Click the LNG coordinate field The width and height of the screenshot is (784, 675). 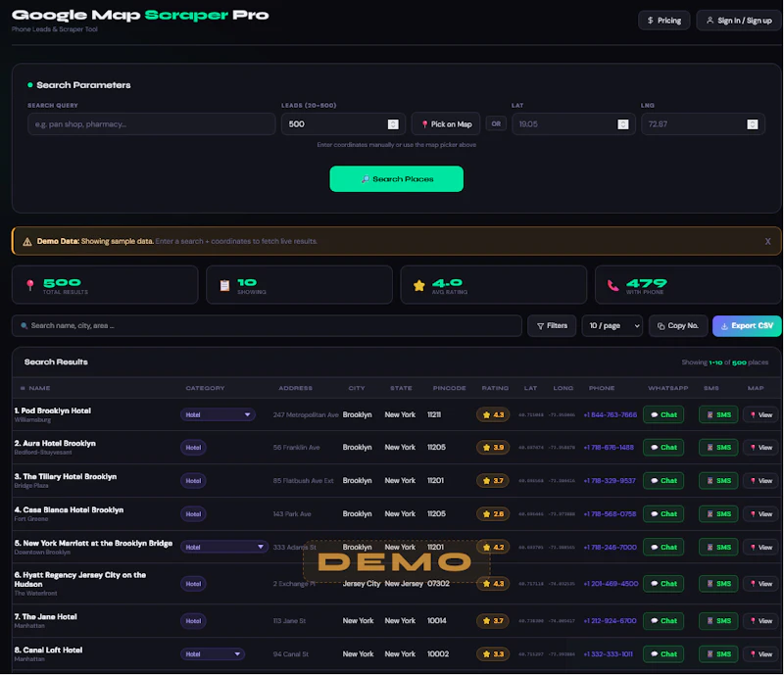pos(703,124)
